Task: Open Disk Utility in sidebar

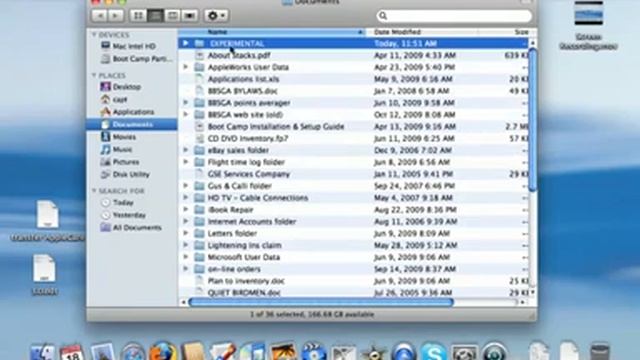Action: coord(125,174)
